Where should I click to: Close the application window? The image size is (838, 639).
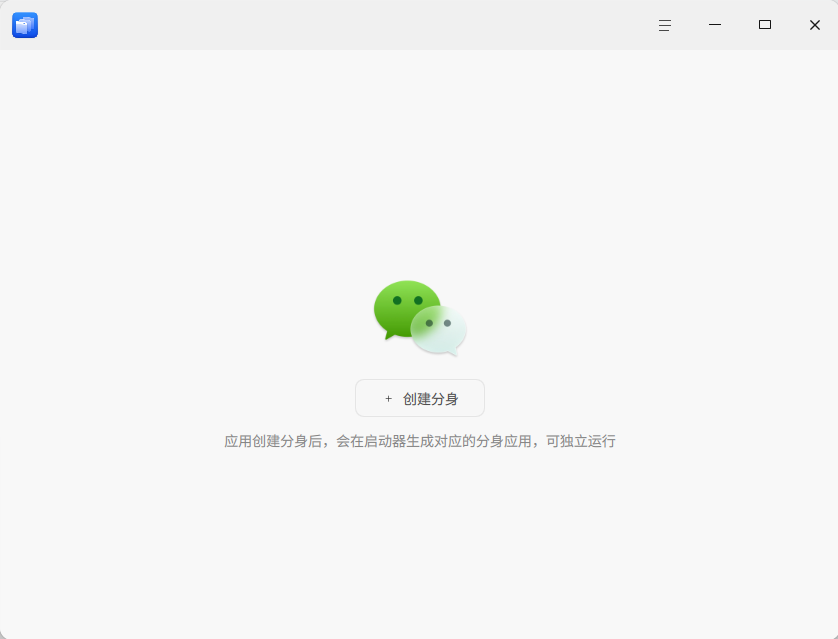click(x=814, y=25)
